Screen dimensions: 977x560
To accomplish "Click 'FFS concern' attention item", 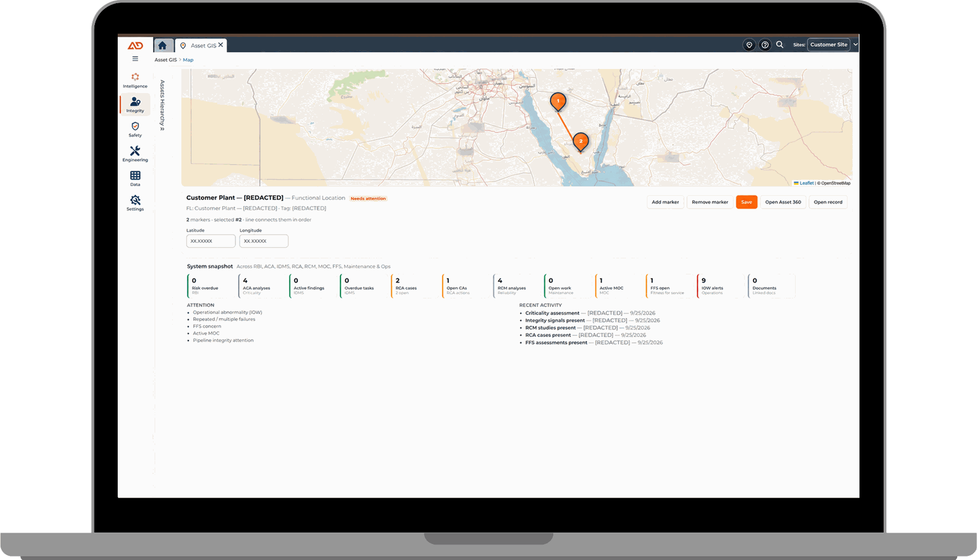I will (207, 326).
